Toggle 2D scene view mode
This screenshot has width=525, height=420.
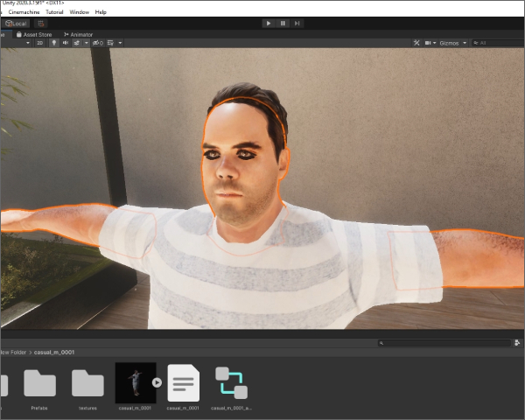click(x=40, y=43)
